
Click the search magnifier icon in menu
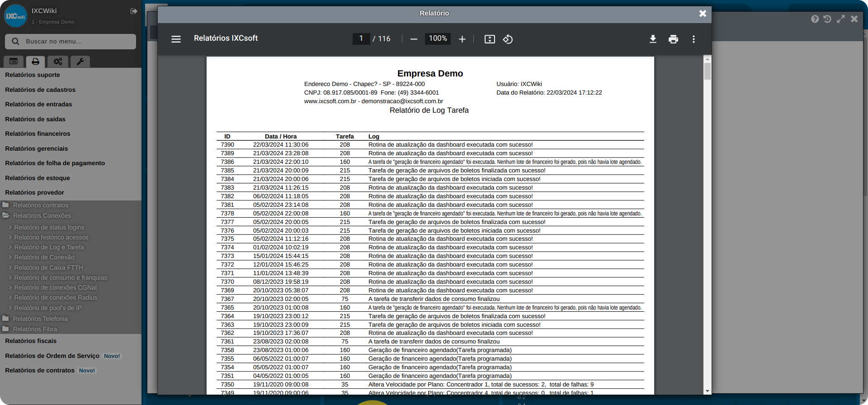pyautogui.click(x=15, y=42)
